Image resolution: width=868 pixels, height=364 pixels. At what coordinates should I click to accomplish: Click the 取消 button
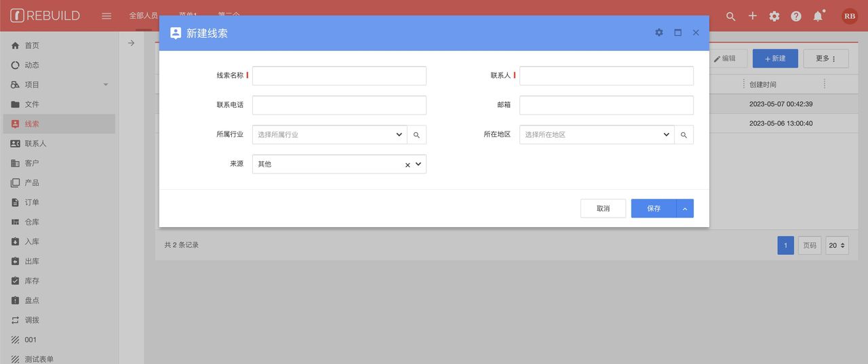click(603, 209)
